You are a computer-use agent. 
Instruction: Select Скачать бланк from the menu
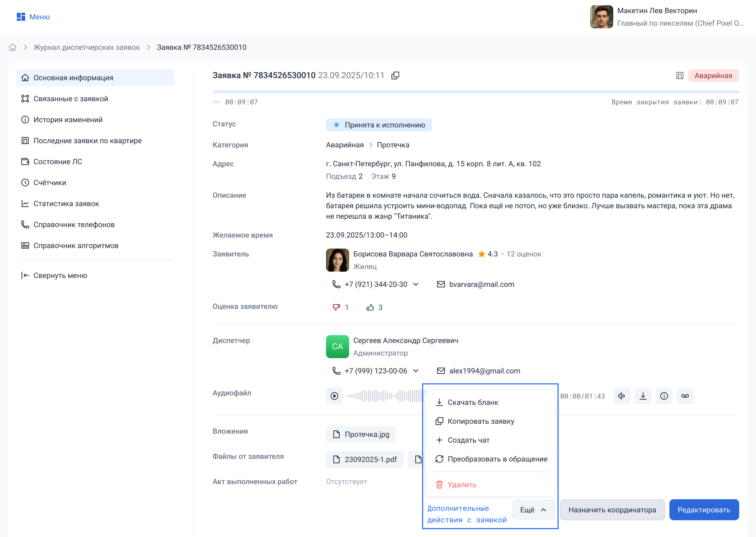tap(473, 402)
